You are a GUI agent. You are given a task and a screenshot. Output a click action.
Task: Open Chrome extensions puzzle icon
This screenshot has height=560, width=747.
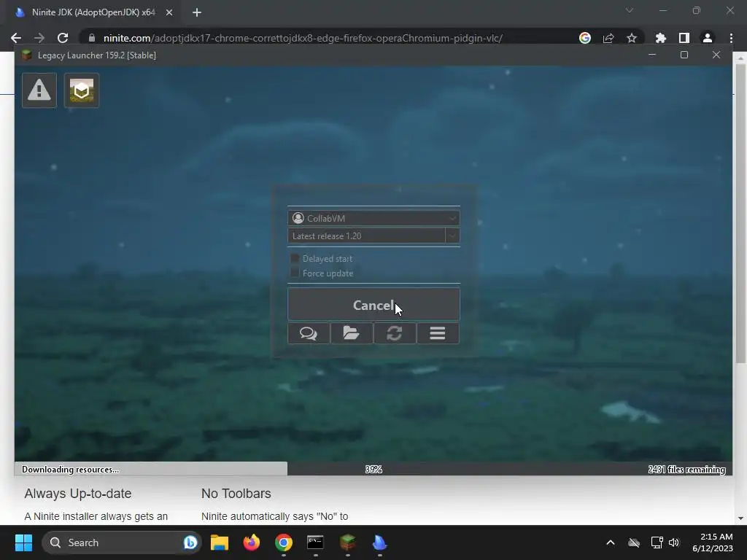click(661, 38)
